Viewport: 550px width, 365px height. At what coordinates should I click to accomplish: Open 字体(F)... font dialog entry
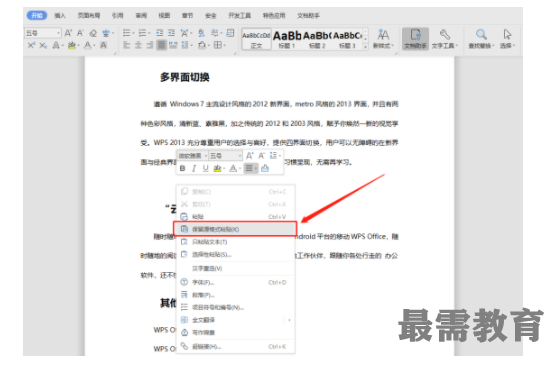[x=235, y=282]
